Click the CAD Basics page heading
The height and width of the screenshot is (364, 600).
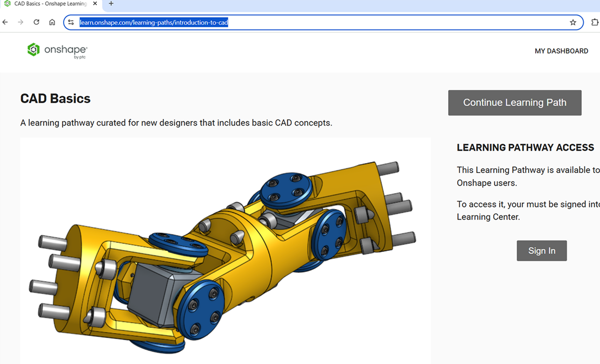pyautogui.click(x=55, y=98)
